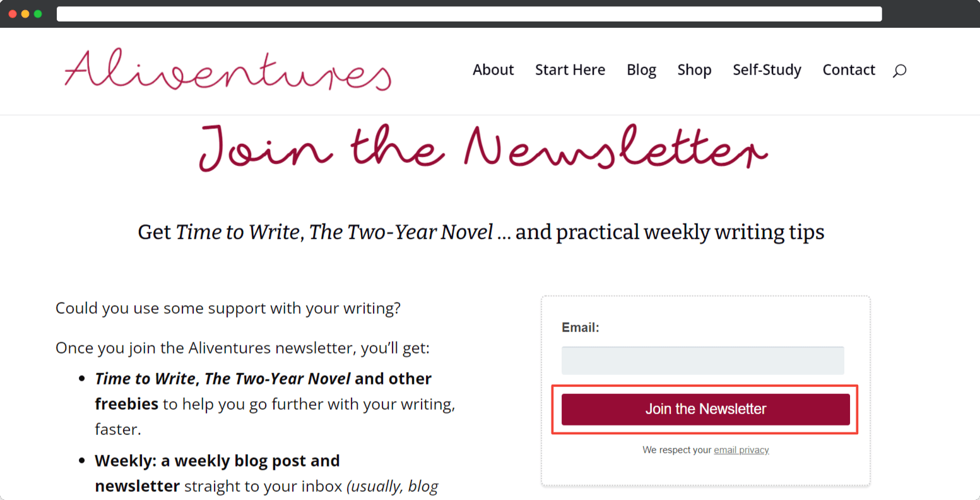Click the search magnifier icon in navigation
The image size is (980, 500).
pyautogui.click(x=899, y=71)
